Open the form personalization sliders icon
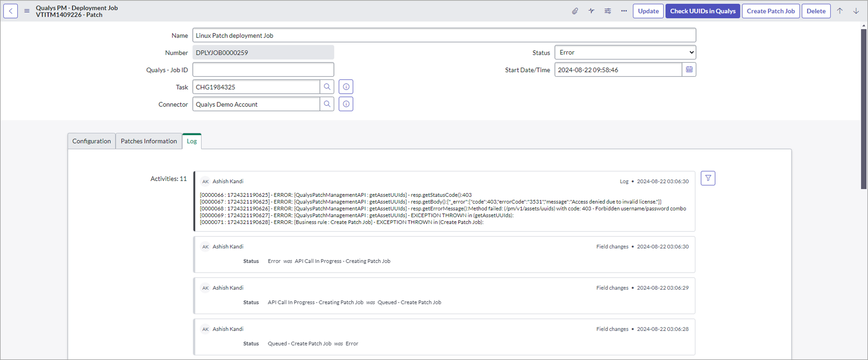The width and height of the screenshot is (868, 360). click(608, 11)
